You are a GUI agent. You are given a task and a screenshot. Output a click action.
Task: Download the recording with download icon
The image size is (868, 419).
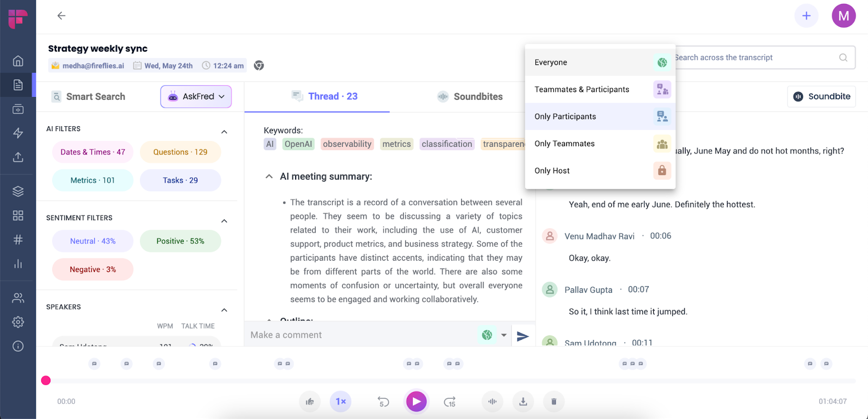pos(523,402)
